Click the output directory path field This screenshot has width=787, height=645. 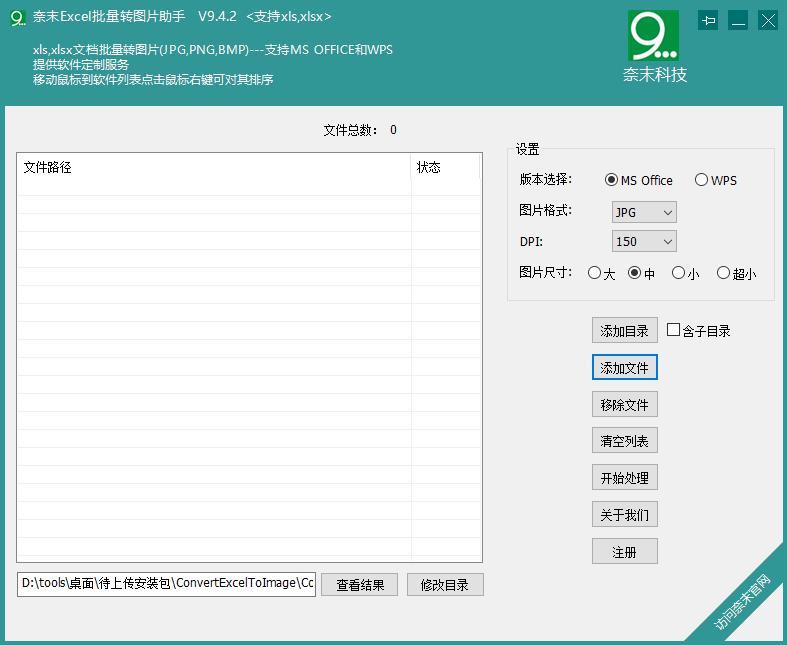[x=166, y=584]
